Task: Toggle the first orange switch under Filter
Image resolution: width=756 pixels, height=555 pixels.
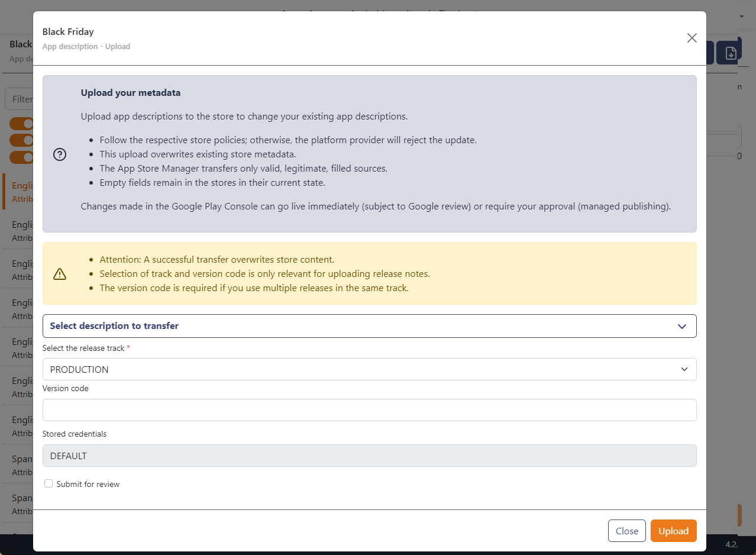Action: pos(21,124)
